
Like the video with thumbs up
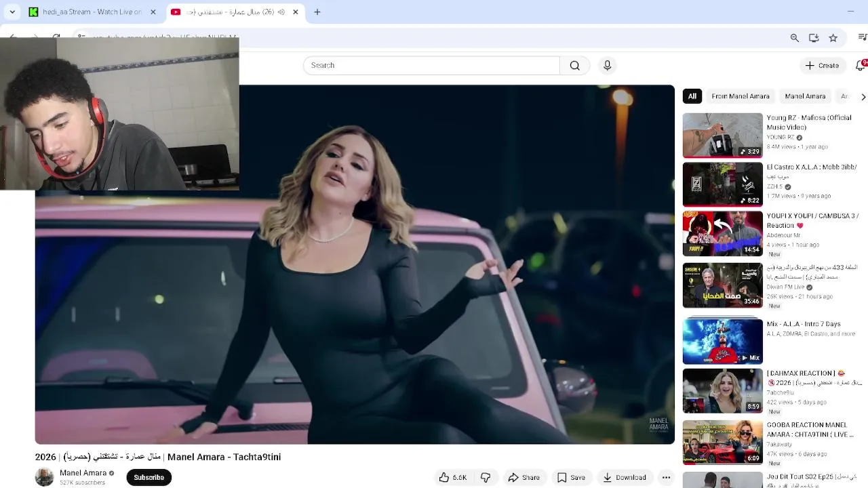pos(453,477)
